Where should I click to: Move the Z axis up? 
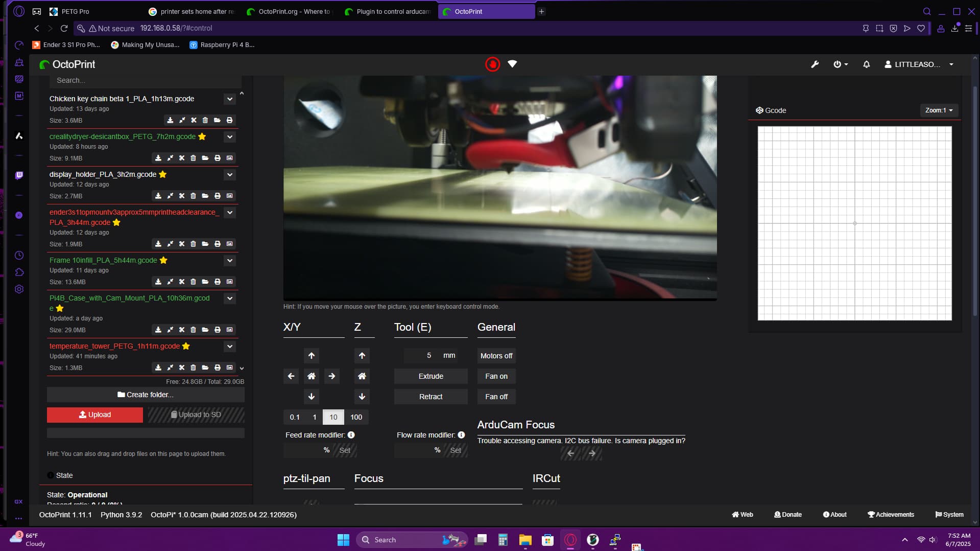click(x=362, y=356)
